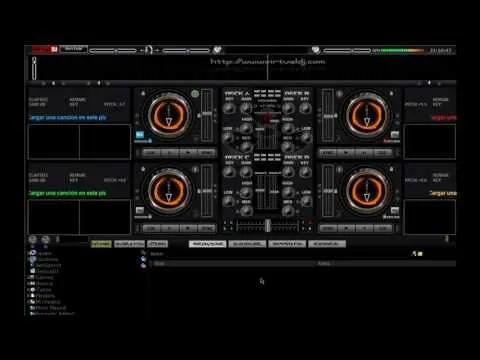Click the Deck D jog wheel, bottom right
The height and width of the screenshot is (360, 480).
367,191
